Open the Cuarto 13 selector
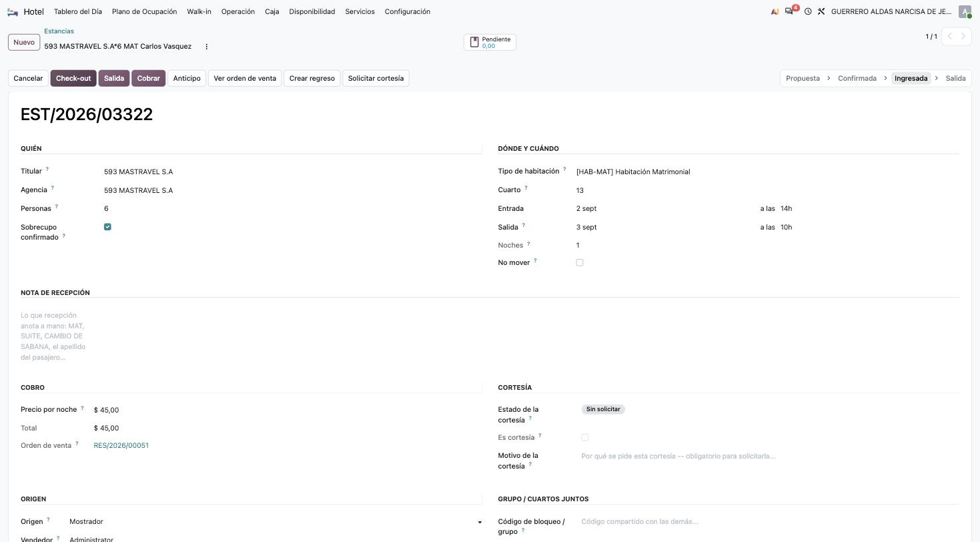980x542 pixels. [768, 190]
